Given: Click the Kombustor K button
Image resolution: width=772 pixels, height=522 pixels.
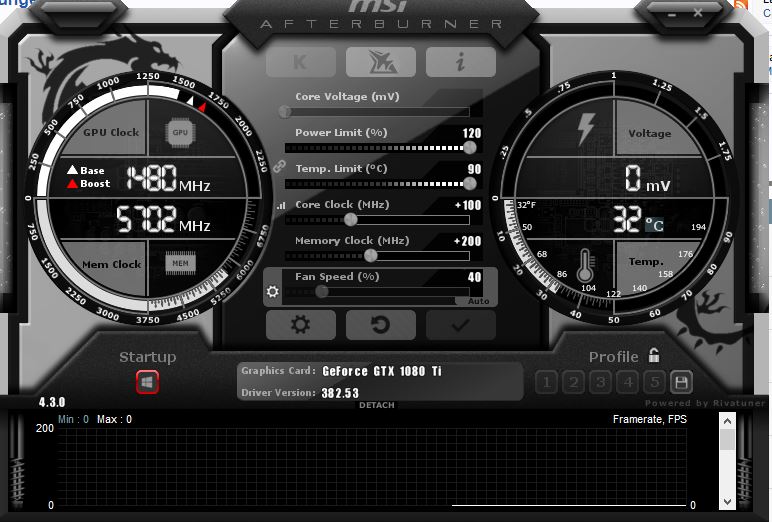Looking at the screenshot, I should point(301,62).
